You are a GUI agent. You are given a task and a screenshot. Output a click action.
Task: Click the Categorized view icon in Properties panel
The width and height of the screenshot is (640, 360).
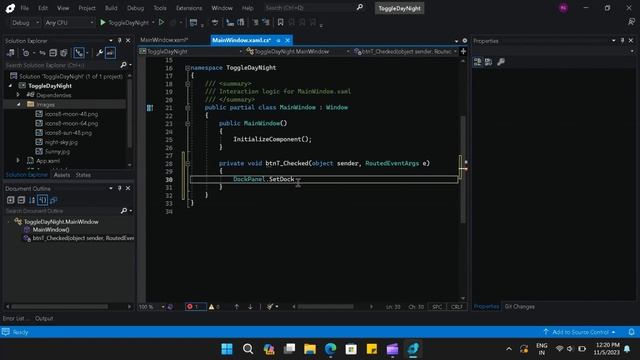click(x=478, y=62)
